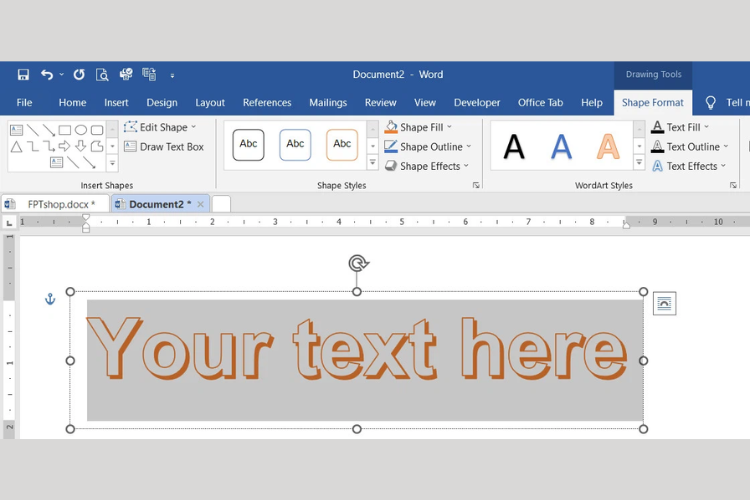
Task: Open the Text Fill dropdown arrow
Action: pyautogui.click(x=706, y=127)
